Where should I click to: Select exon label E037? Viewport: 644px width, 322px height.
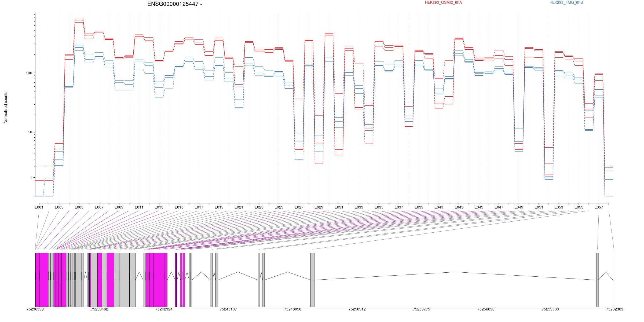click(399, 207)
